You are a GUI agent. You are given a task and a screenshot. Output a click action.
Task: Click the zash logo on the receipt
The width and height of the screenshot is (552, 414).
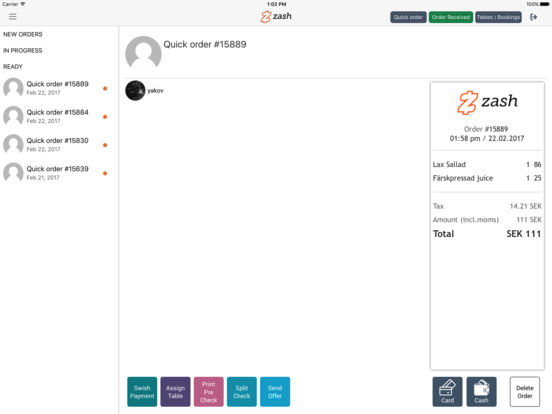pyautogui.click(x=487, y=102)
